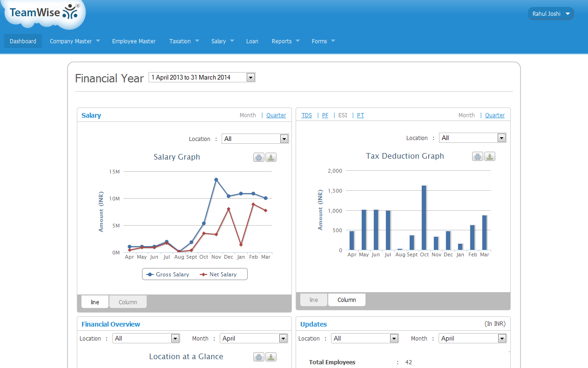The height and width of the screenshot is (368, 588).
Task: Click the October bar in Tax Deduction Graph
Action: pyautogui.click(x=424, y=218)
